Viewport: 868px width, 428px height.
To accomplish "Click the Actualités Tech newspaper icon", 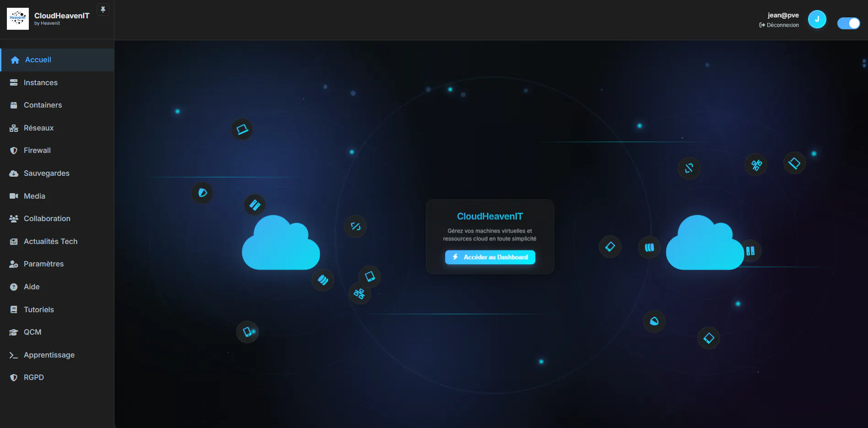I will [14, 242].
